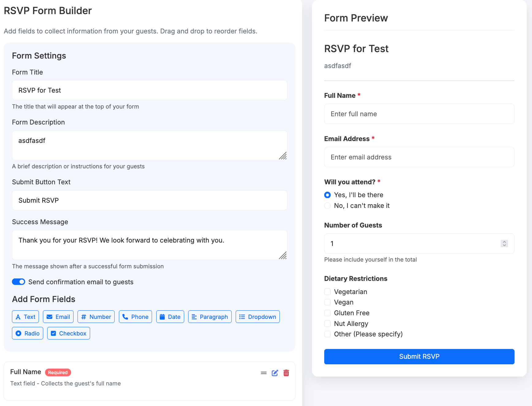Click the 'Text field - Collects the guest's full name' text
The width and height of the screenshot is (532, 406).
pos(66,383)
